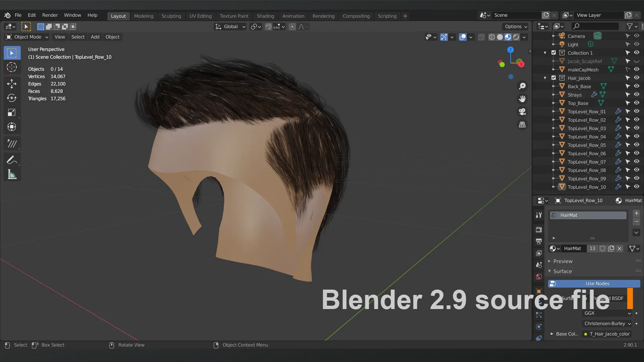Select HairMat slot in material list
This screenshot has height=362, width=644.
[588, 215]
